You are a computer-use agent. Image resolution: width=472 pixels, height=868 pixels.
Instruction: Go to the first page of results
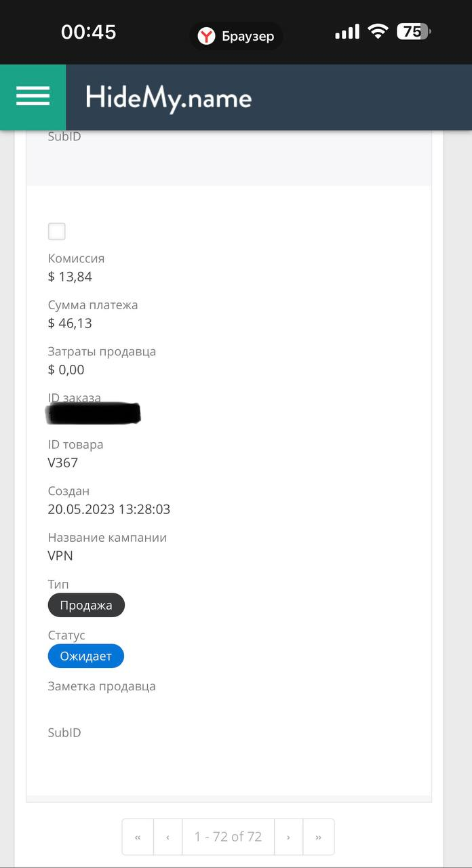click(x=138, y=837)
